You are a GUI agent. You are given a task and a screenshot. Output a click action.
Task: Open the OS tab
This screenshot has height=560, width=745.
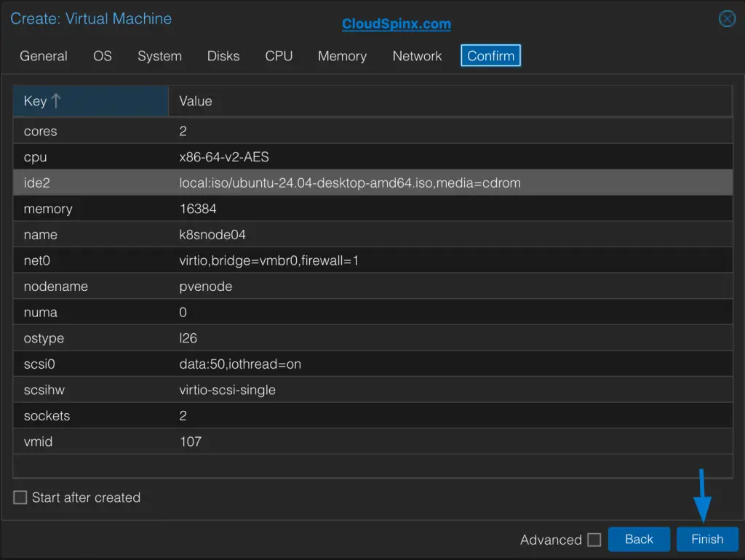coord(102,55)
